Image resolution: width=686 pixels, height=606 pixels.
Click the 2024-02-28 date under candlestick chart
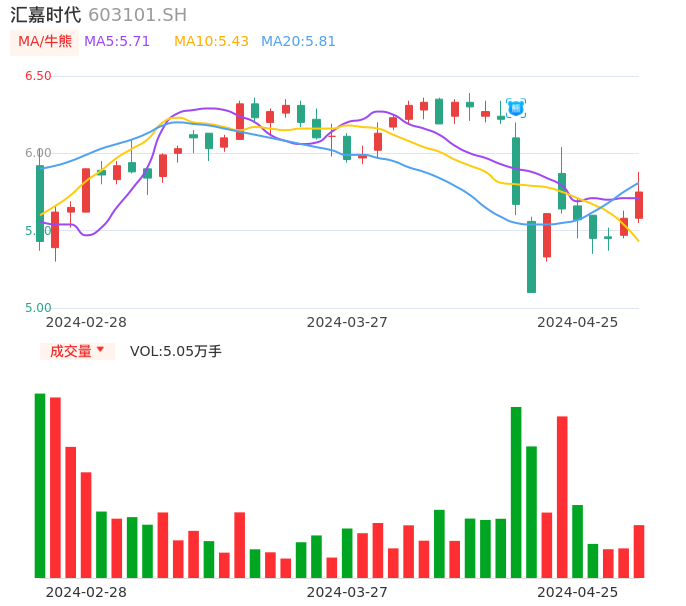click(86, 323)
